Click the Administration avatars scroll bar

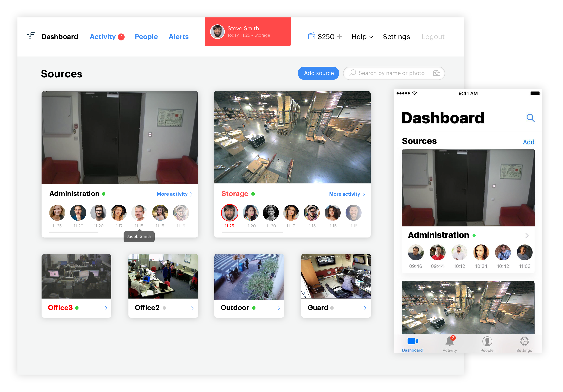[x=74, y=232]
